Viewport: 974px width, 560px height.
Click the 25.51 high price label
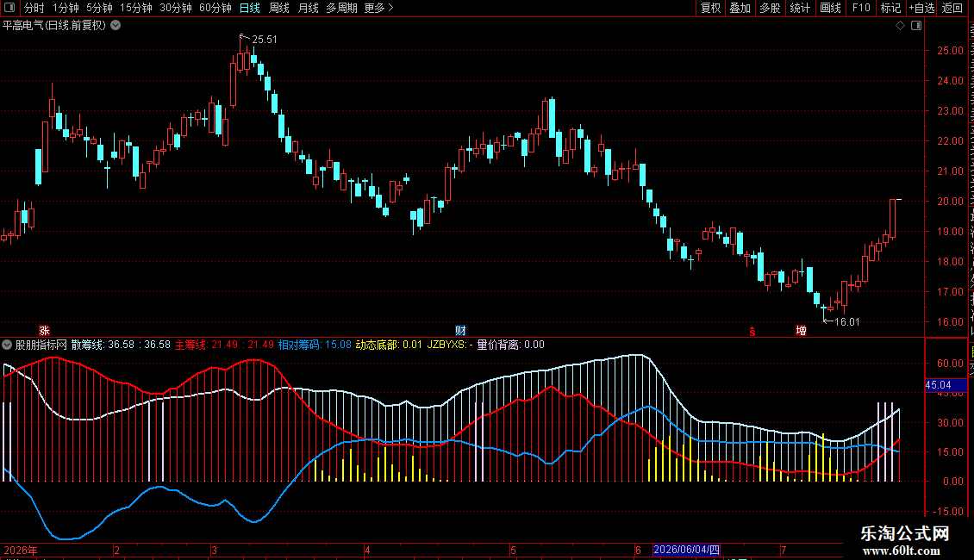265,39
